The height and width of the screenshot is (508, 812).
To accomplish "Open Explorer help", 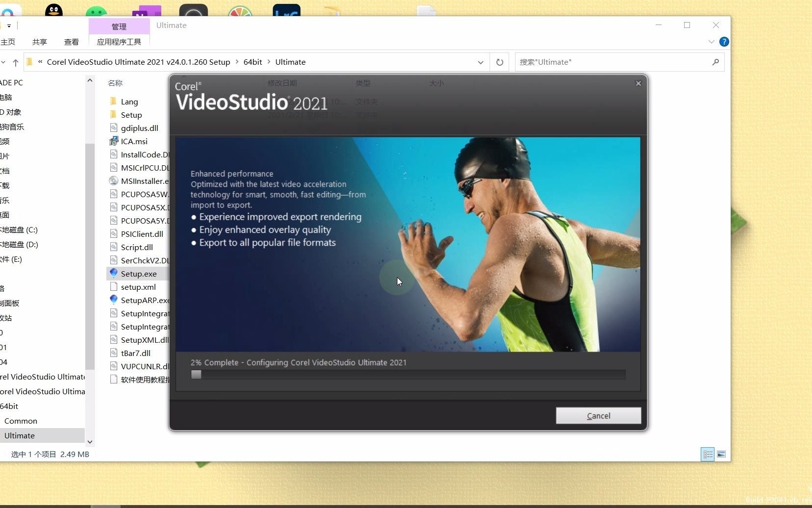I will click(x=724, y=42).
